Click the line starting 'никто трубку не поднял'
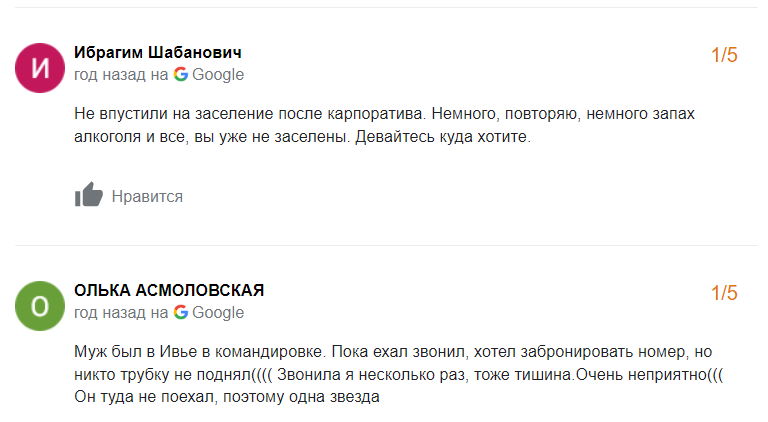Image resolution: width=768 pixels, height=422 pixels. [398, 374]
